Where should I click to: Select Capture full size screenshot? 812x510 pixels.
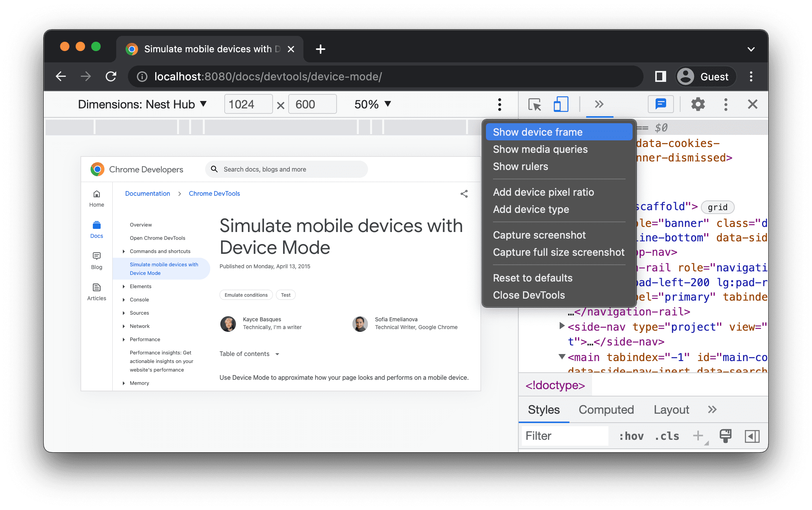pos(559,252)
